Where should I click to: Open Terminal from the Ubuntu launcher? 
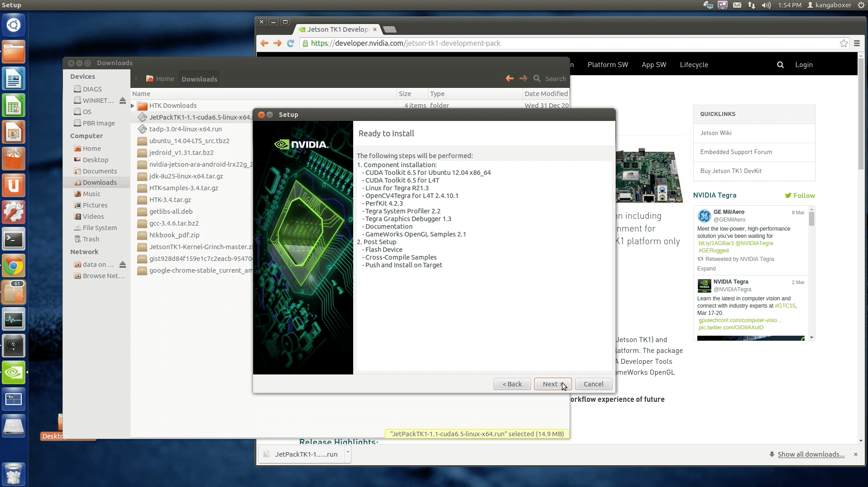click(14, 239)
